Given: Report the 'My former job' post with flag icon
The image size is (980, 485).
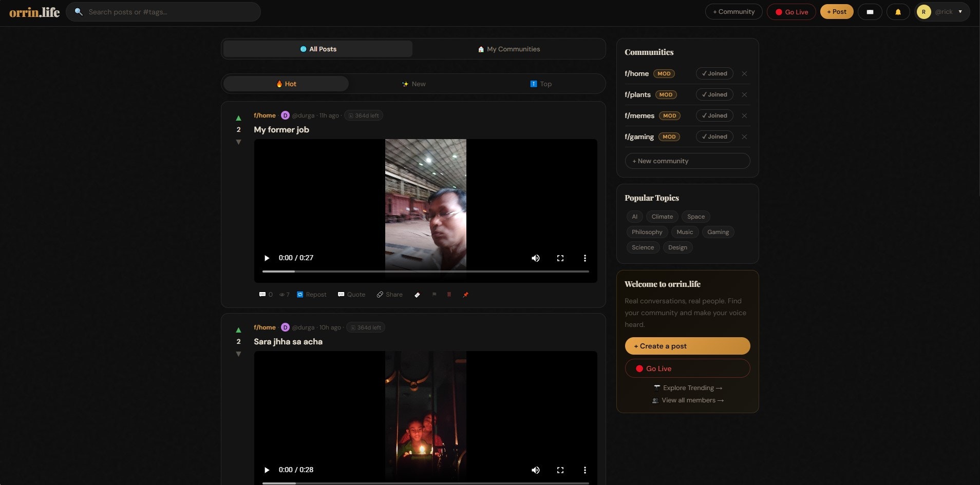Looking at the screenshot, I should point(434,294).
